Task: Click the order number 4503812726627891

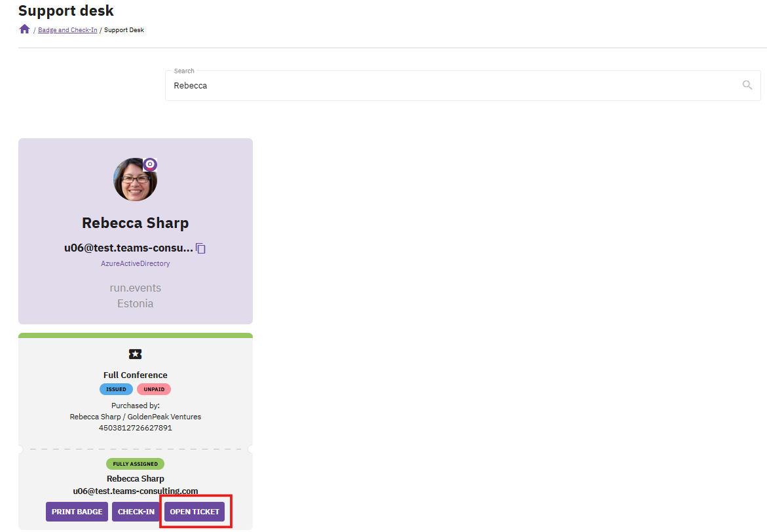Action: tap(135, 428)
